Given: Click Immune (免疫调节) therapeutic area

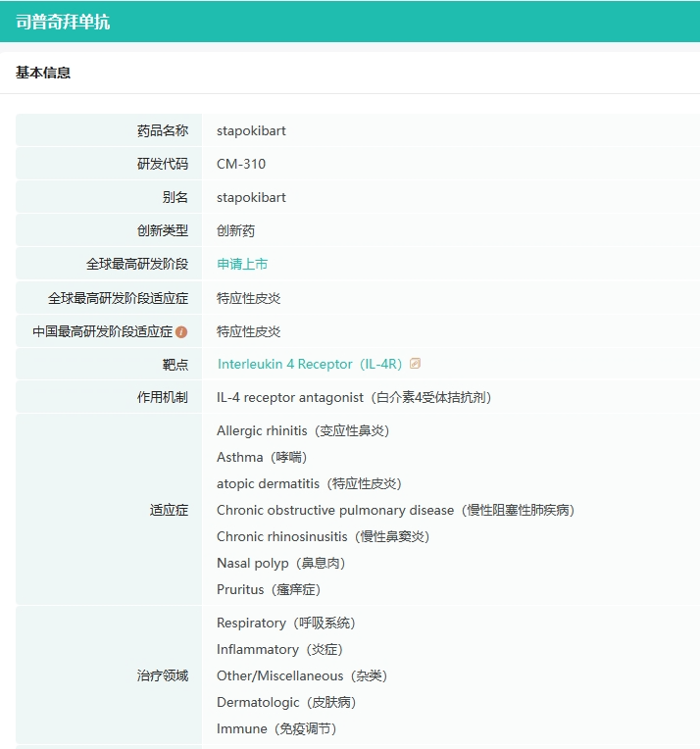Looking at the screenshot, I should click(x=277, y=729).
